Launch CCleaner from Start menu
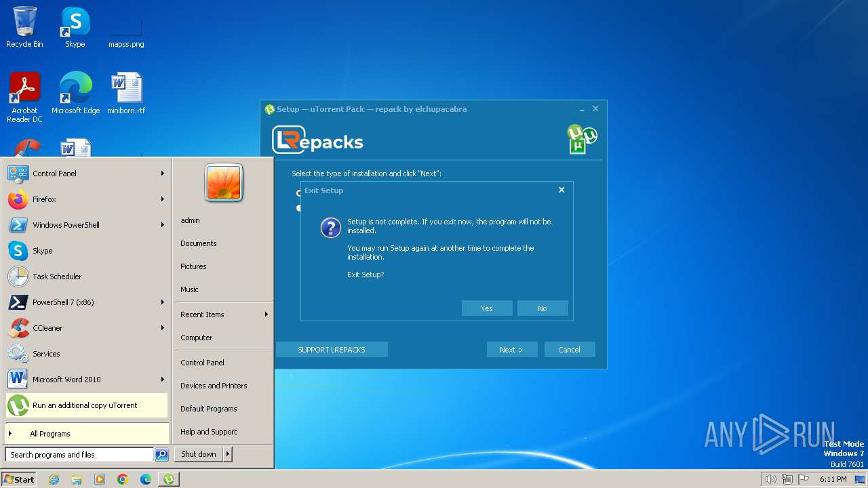 point(86,328)
